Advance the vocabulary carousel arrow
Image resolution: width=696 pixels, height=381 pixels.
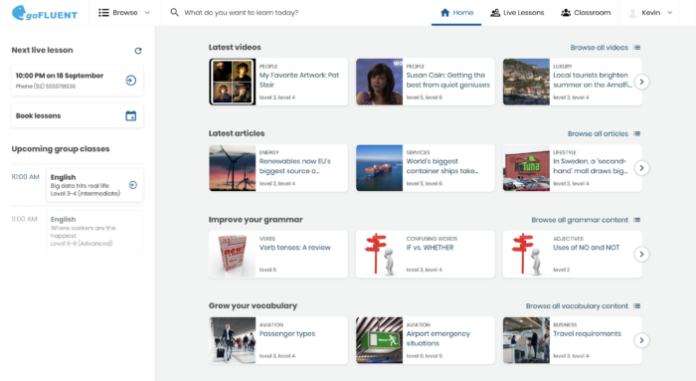point(641,340)
